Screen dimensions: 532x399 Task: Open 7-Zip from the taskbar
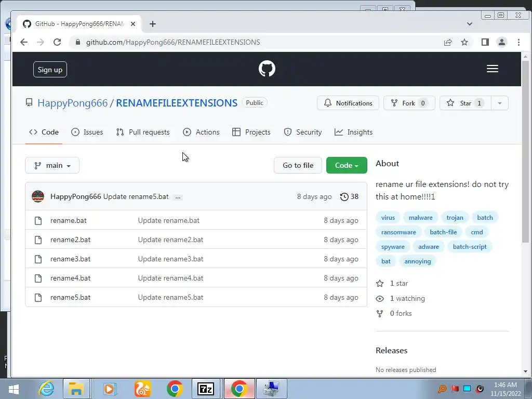tap(206, 389)
